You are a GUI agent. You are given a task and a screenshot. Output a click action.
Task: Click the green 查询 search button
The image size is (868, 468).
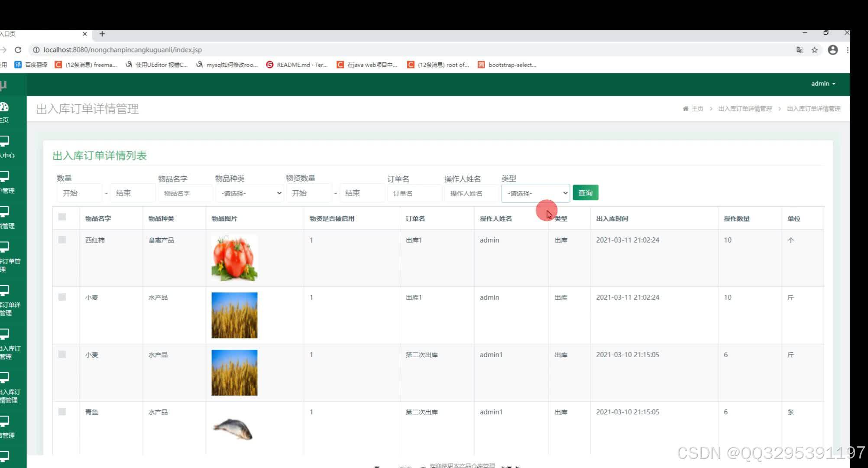(x=586, y=193)
